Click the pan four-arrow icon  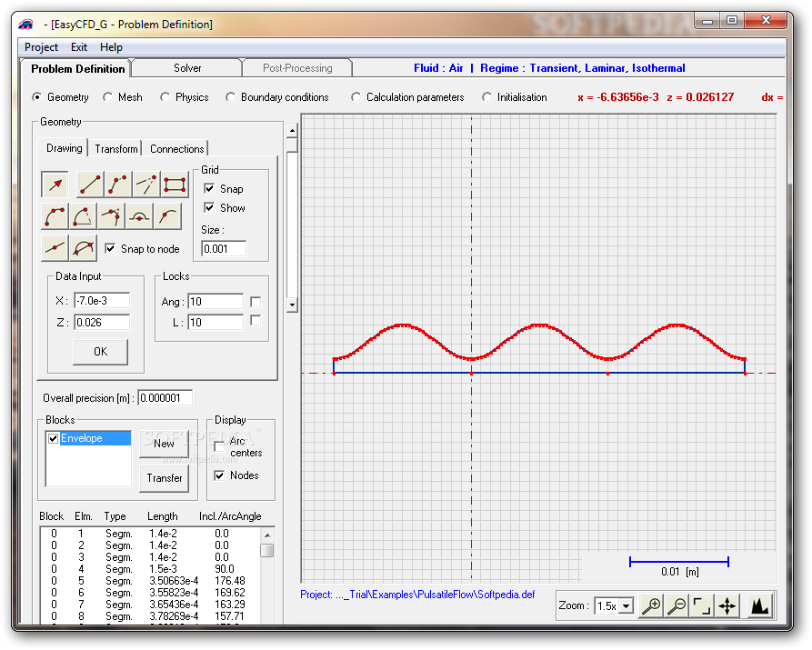[x=727, y=605]
